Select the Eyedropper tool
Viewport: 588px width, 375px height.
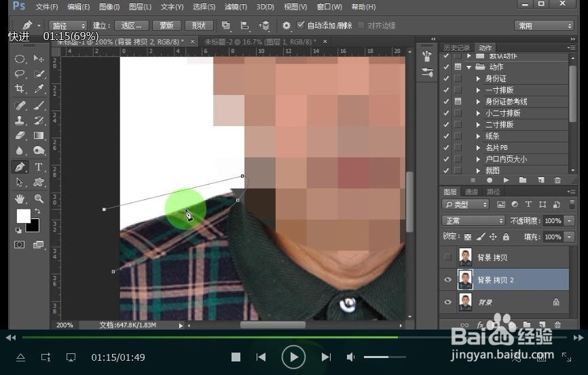[39, 89]
